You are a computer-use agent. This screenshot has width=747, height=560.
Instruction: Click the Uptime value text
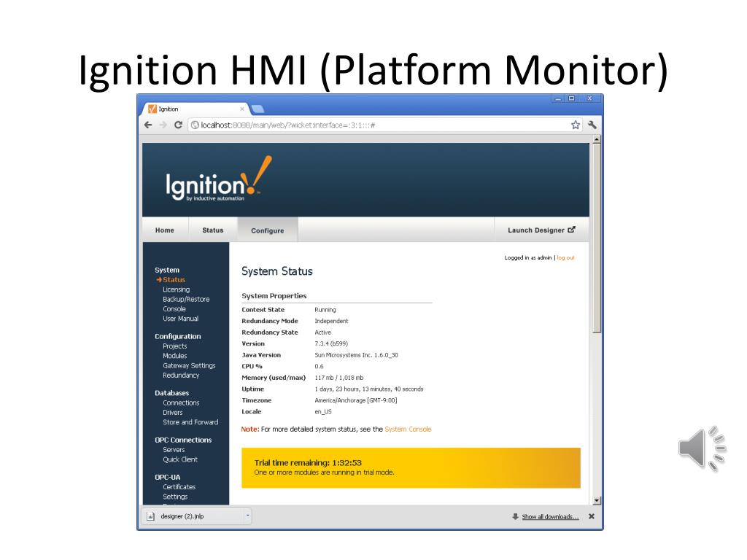368,389
